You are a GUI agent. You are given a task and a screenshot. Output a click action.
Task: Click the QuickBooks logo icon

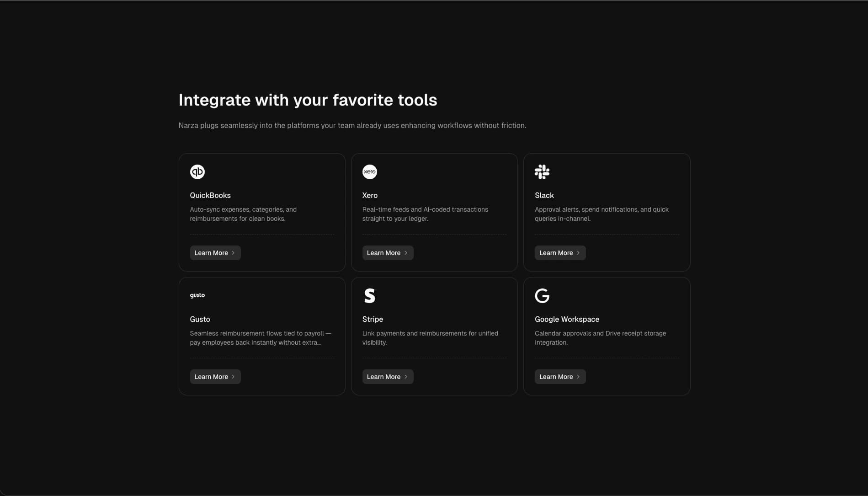197,172
